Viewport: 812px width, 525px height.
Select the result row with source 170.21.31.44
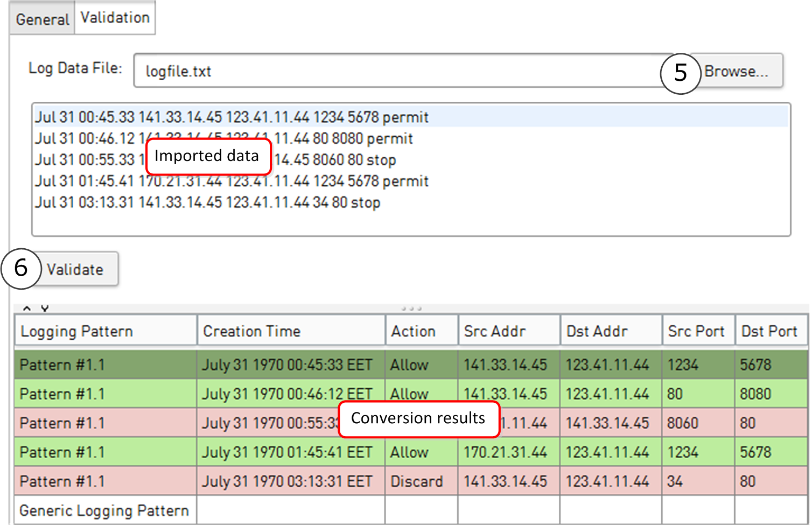(505, 452)
